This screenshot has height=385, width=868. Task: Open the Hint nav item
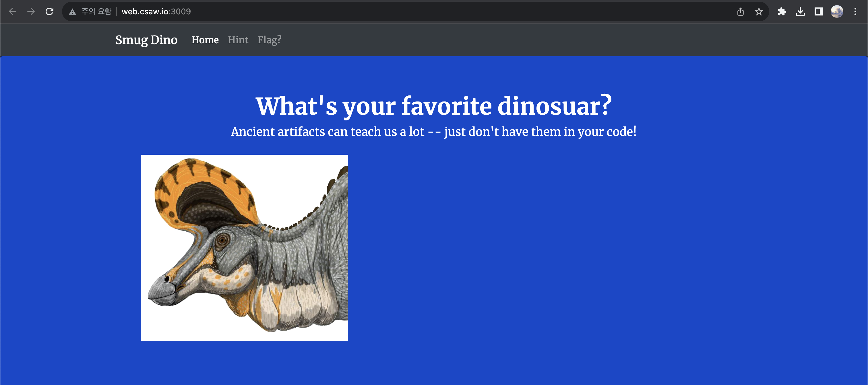click(238, 40)
